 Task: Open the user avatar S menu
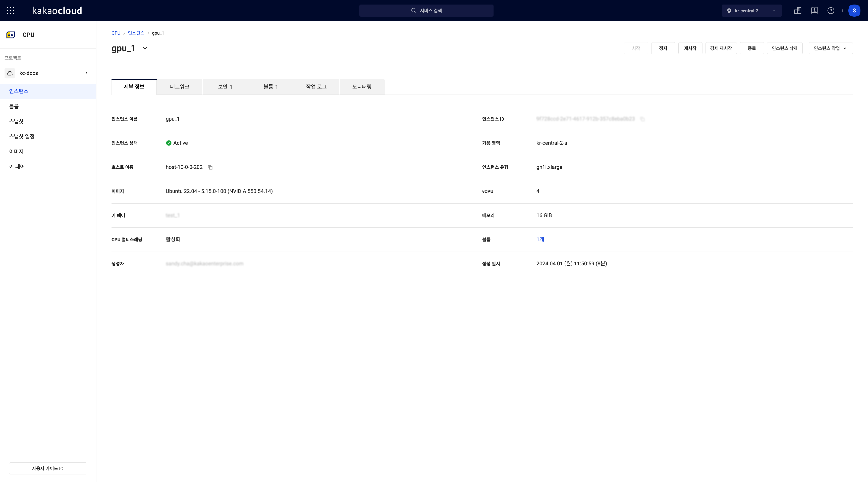click(x=854, y=10)
